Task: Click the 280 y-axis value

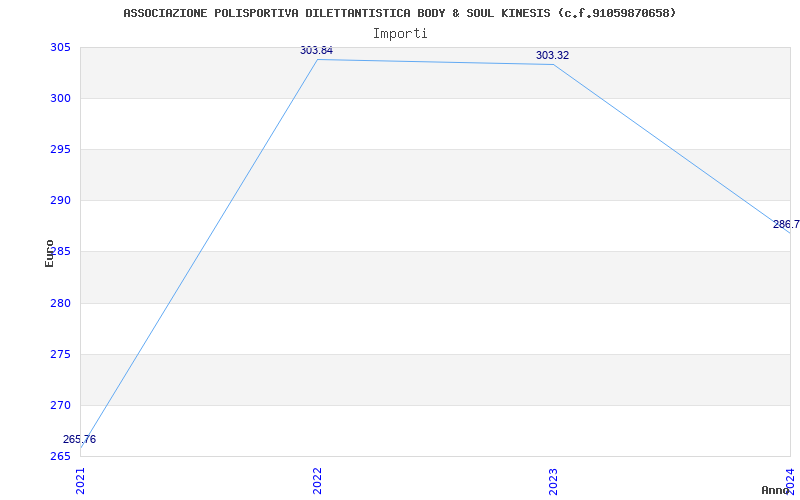Action: (60, 303)
